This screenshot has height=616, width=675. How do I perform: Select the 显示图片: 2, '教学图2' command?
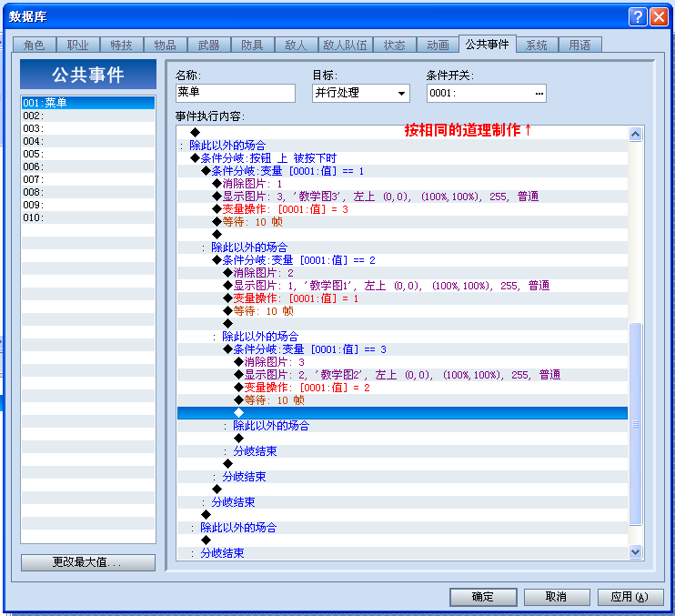click(x=402, y=375)
